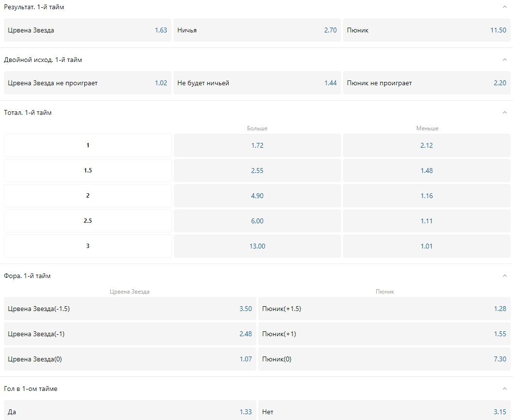Image resolution: width=513 pixels, height=420 pixels.
Task: Select Ничья first-half outcome at 2.70
Action: [257, 30]
